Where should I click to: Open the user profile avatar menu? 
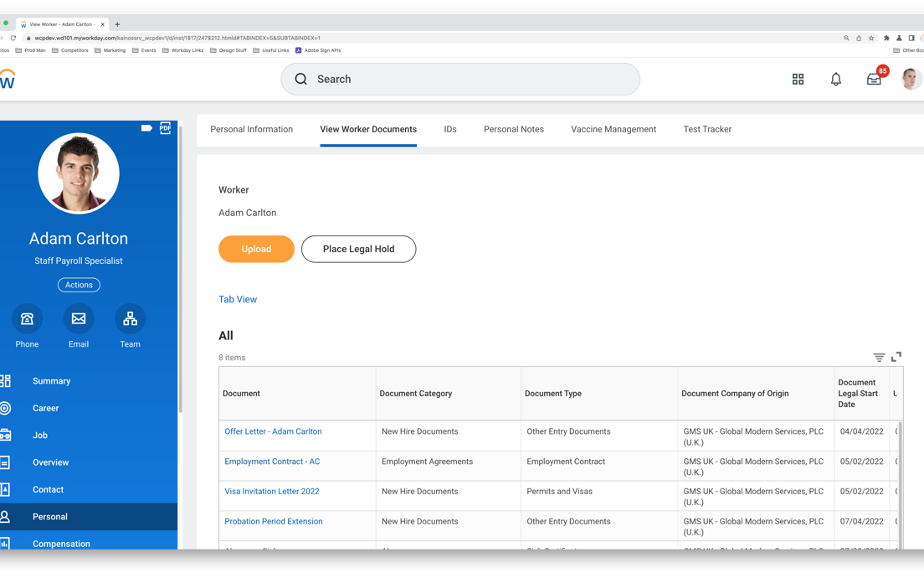911,80
